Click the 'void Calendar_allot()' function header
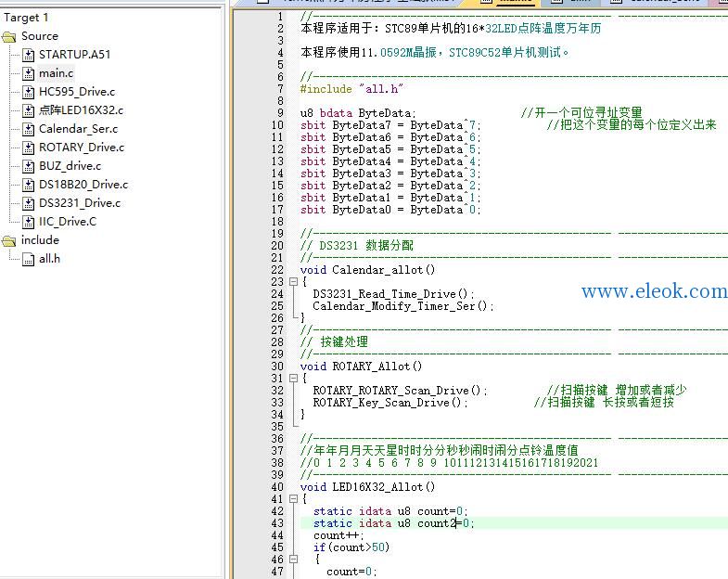728x579 pixels. coord(368,270)
